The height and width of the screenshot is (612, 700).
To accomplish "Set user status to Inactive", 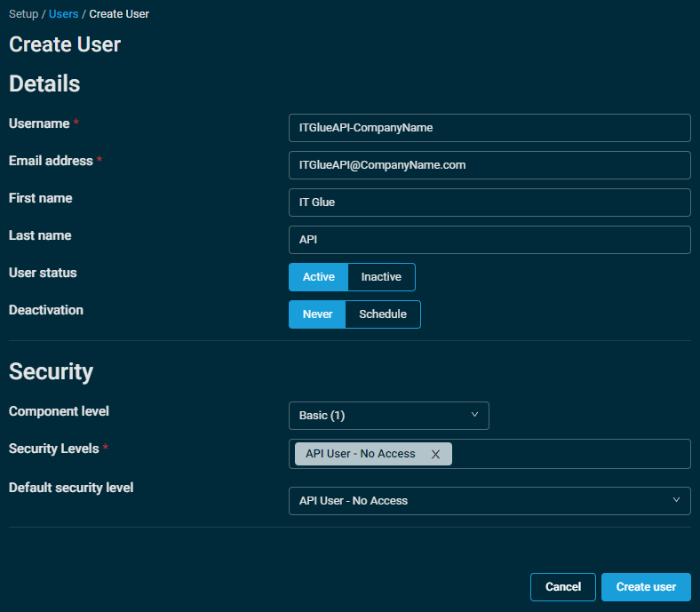I will point(381,277).
